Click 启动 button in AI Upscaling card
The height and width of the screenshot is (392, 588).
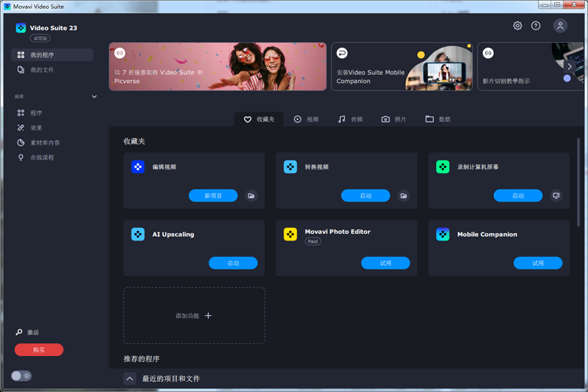coord(233,263)
